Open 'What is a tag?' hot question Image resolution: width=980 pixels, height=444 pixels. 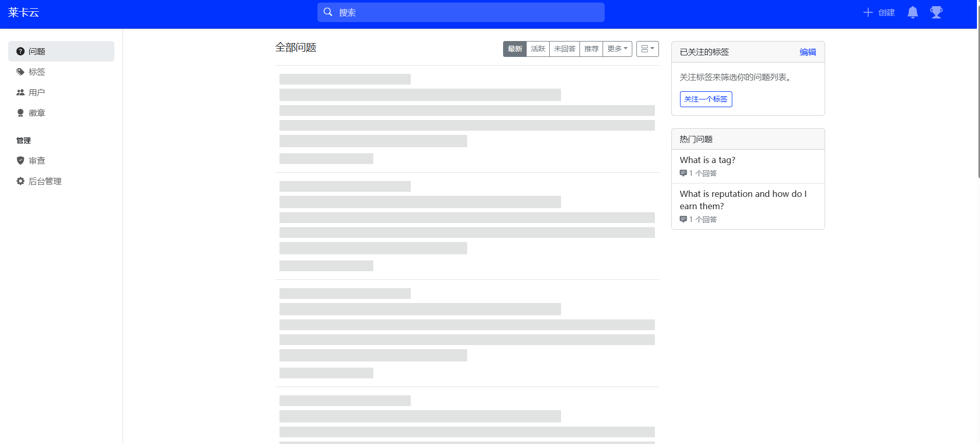(707, 160)
